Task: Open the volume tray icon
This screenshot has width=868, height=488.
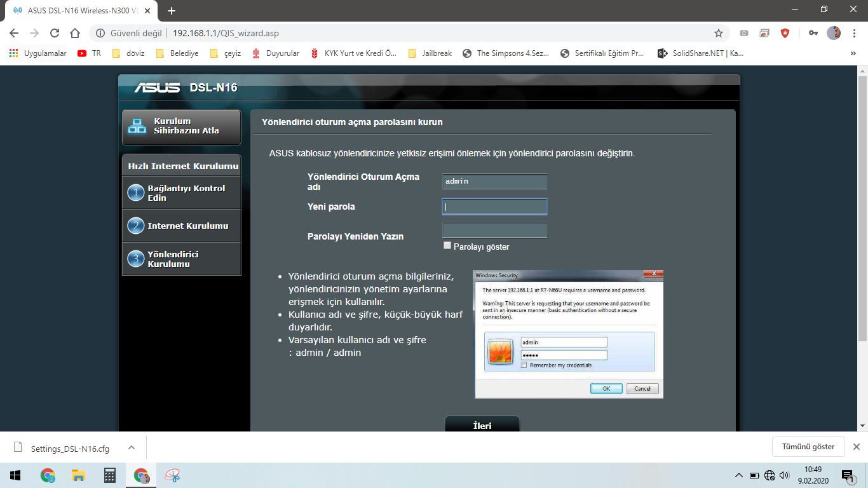Action: pyautogui.click(x=784, y=475)
